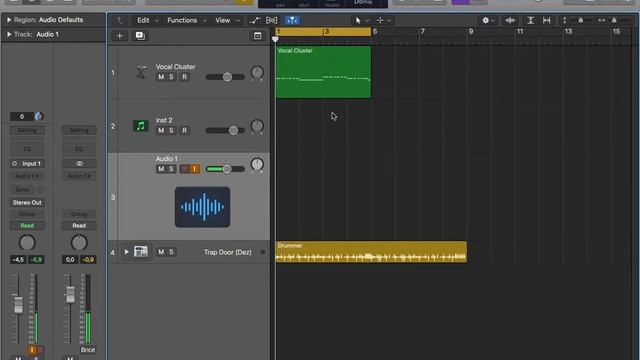Solo the Vocal Cluster track
The height and width of the screenshot is (360, 640).
[x=171, y=77]
